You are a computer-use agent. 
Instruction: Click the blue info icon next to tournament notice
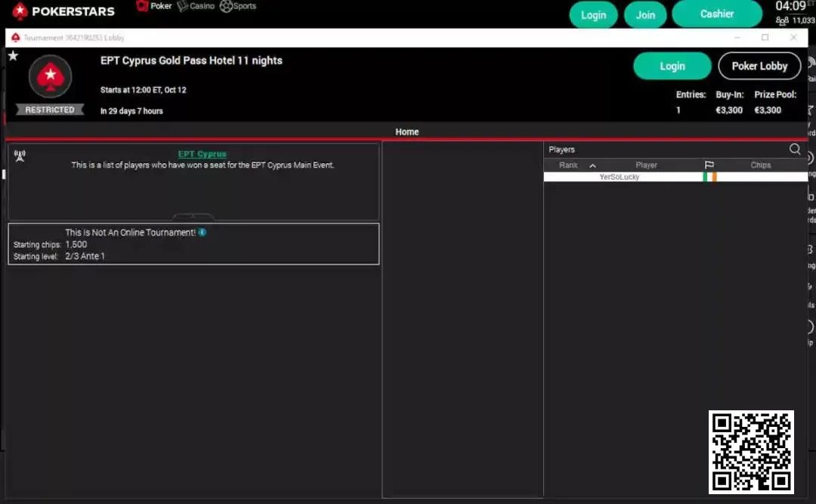[x=202, y=232]
